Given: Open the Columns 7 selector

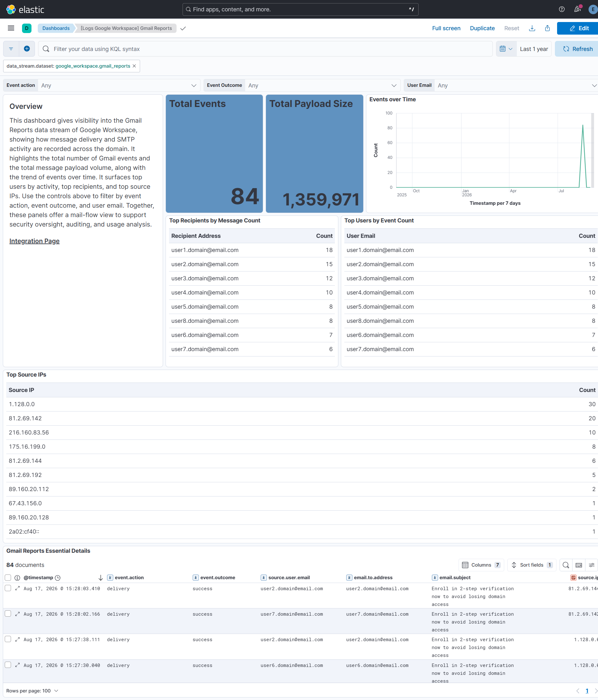Looking at the screenshot, I should [481, 565].
